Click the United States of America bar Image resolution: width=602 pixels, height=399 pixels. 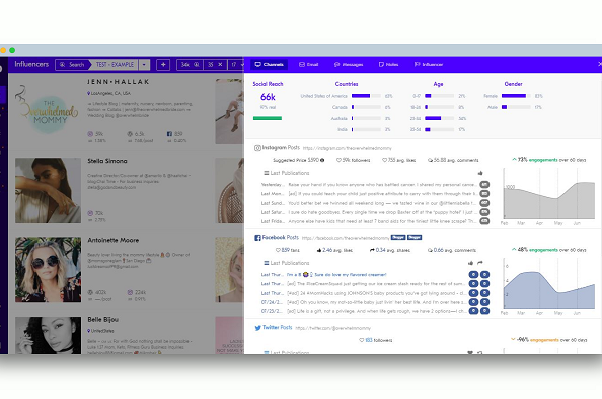[x=366, y=96]
